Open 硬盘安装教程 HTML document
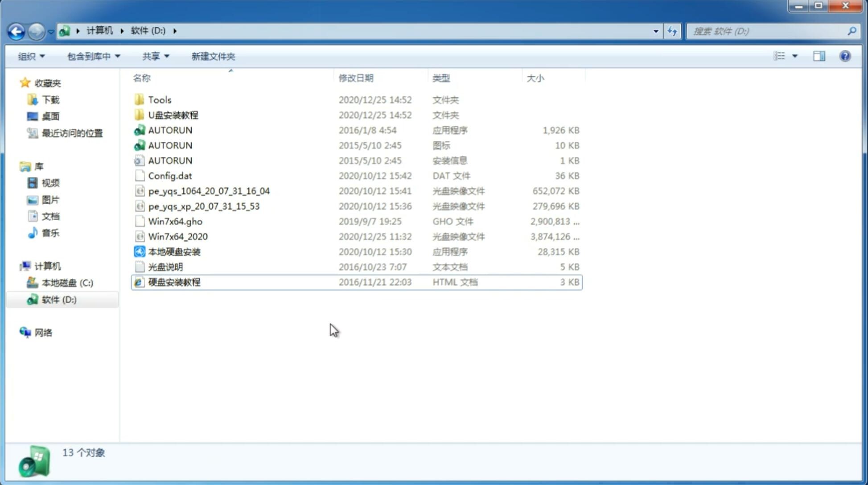Viewport: 868px width, 485px height. coord(174,282)
